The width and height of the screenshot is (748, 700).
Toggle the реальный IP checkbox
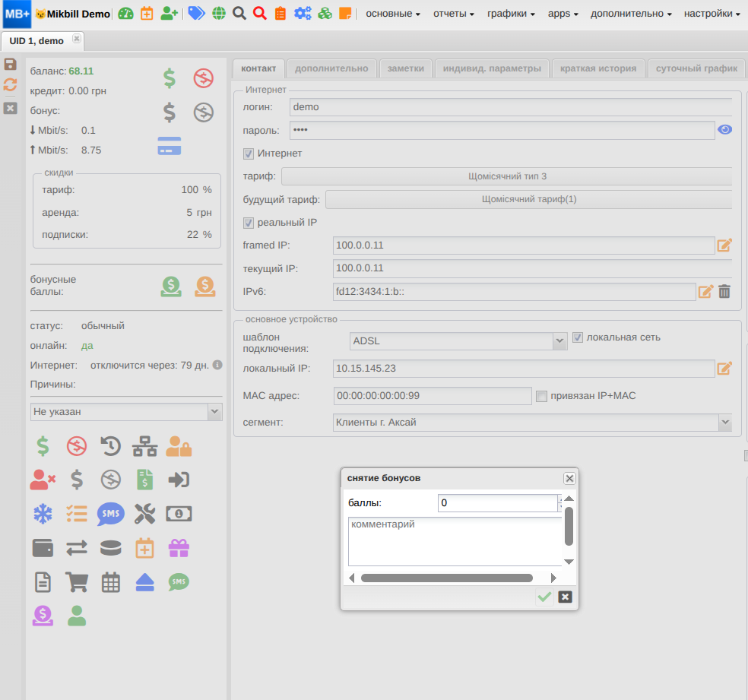(x=248, y=223)
